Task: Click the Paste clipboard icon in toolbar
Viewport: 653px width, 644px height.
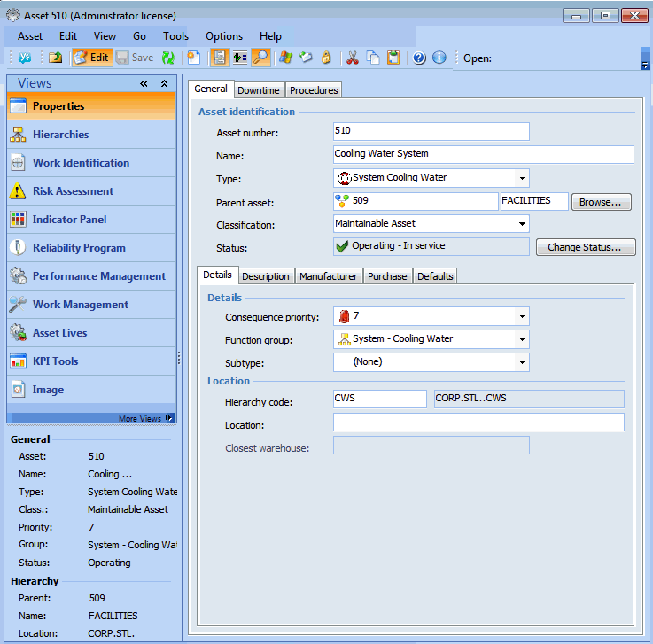Action: tap(393, 58)
